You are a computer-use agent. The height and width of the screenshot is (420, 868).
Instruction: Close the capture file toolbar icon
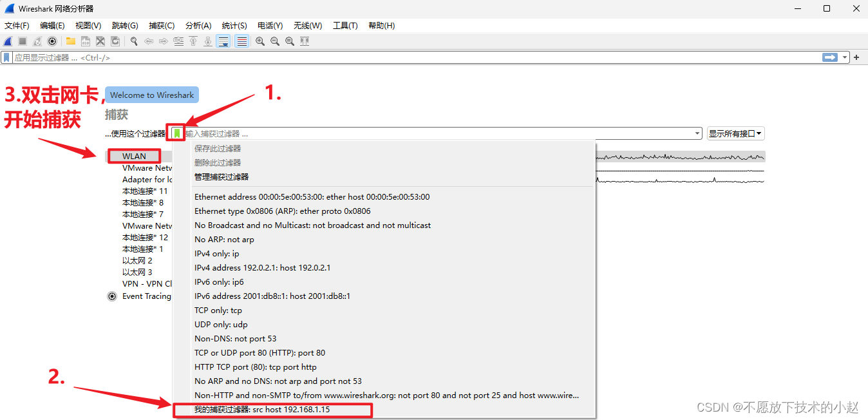[x=100, y=41]
